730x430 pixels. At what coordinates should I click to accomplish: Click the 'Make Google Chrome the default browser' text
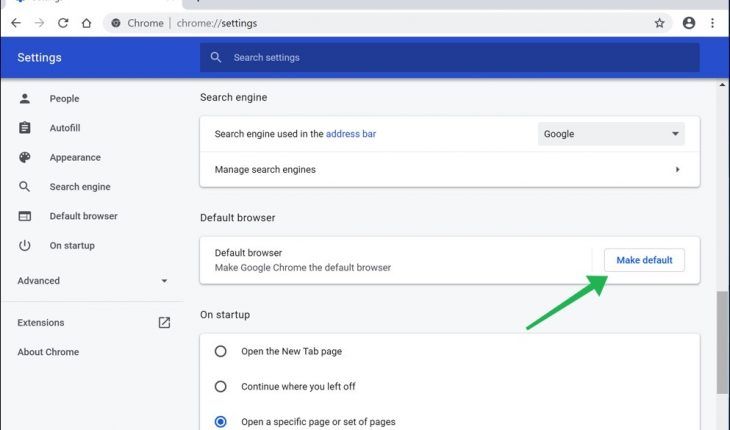tap(303, 268)
